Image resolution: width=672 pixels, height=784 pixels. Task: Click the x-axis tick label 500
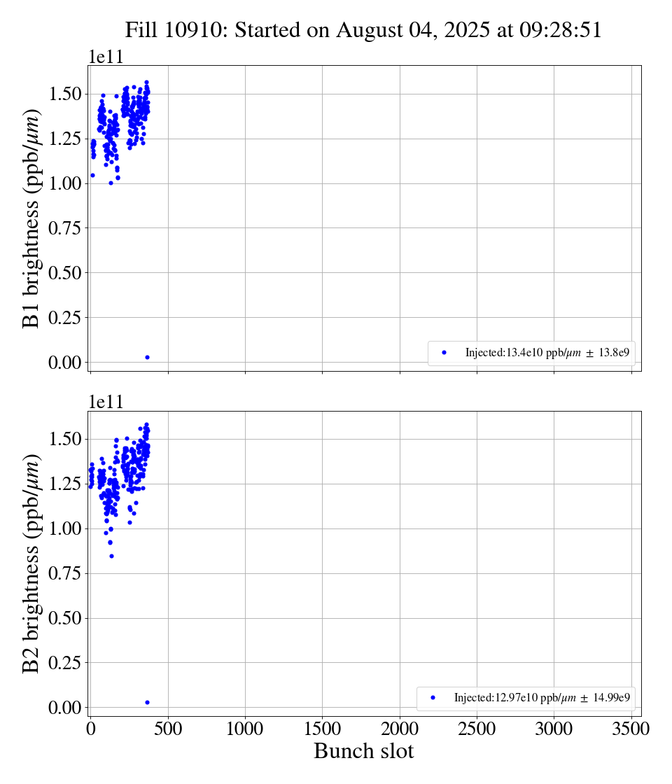[168, 729]
